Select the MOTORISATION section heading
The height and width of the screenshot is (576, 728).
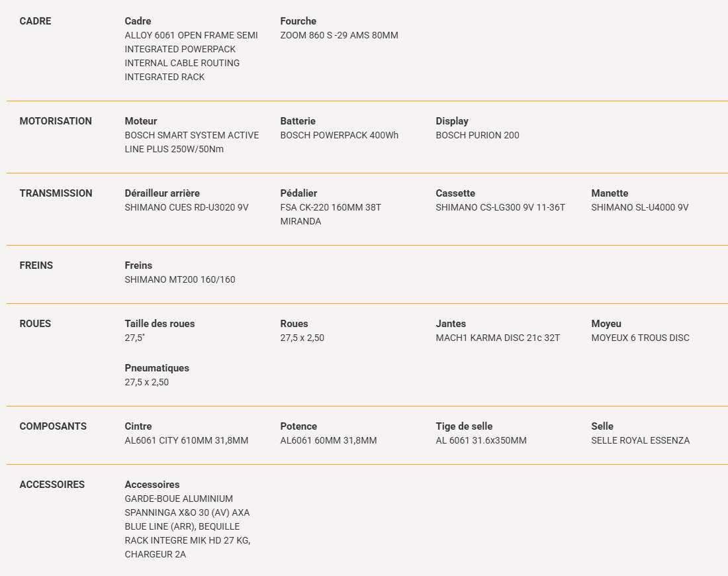point(56,120)
